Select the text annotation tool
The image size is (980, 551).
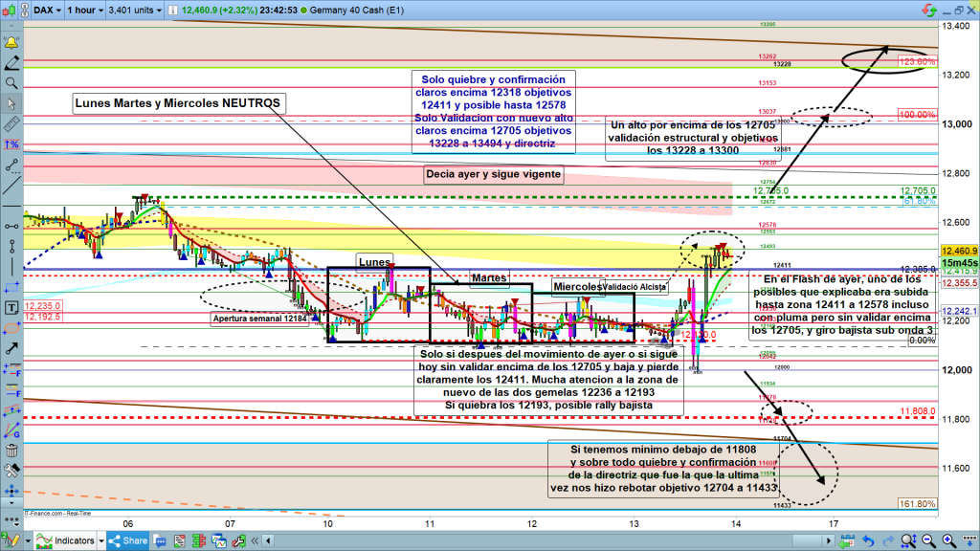[11, 307]
